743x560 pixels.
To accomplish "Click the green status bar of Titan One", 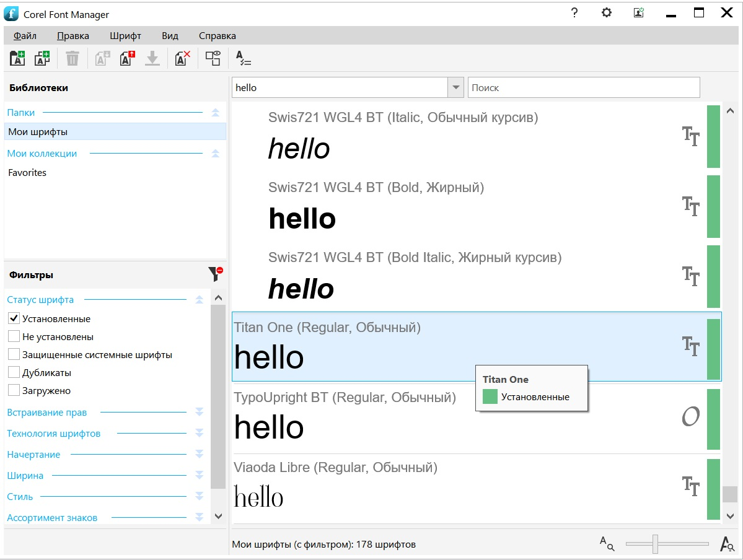I will (713, 349).
